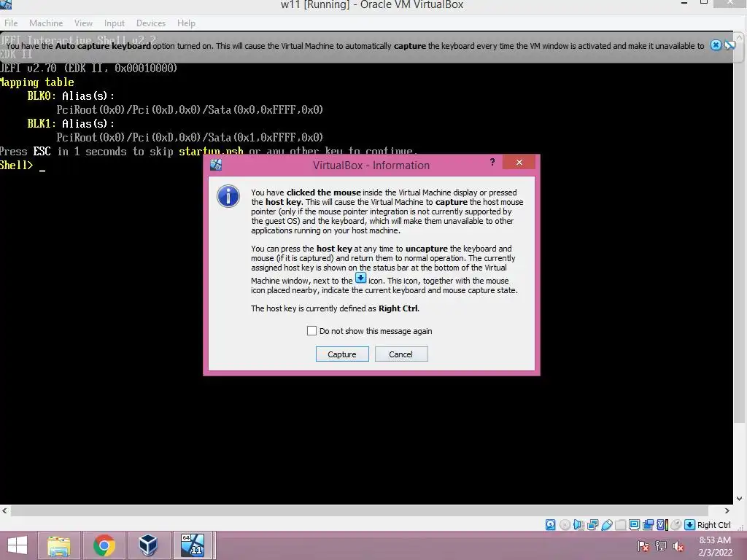Click the Capture button
Screen dimensions: 747x560
point(342,354)
